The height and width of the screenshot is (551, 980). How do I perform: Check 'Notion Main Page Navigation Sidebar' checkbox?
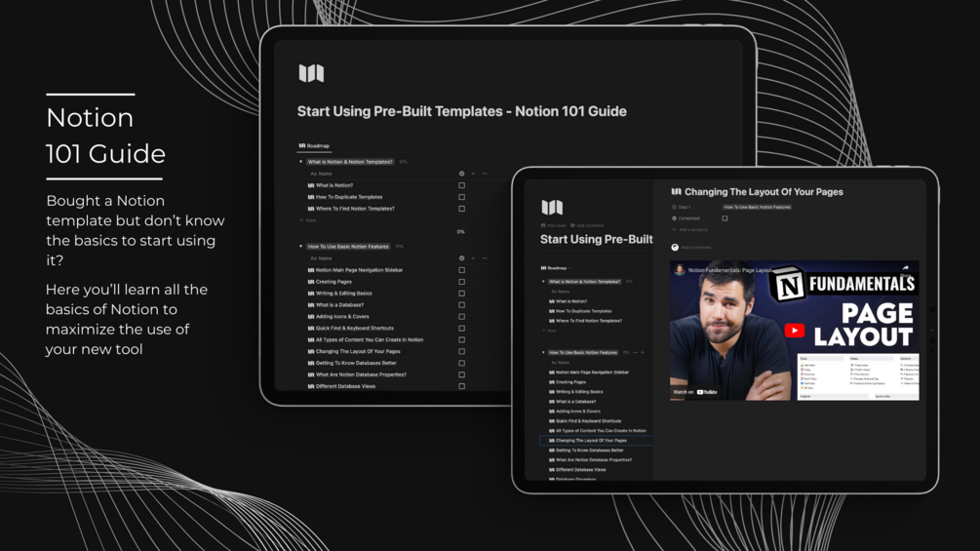click(462, 270)
